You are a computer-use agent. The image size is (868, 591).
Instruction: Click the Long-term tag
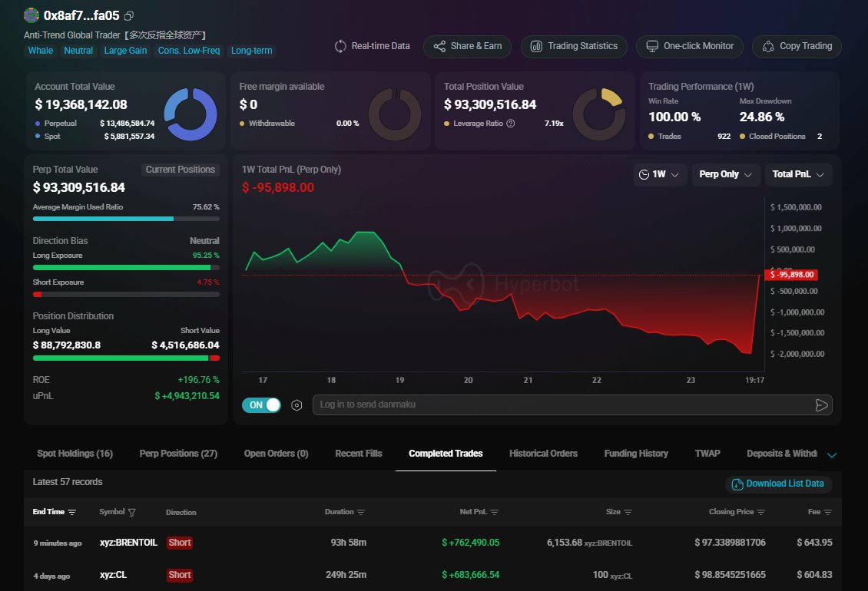click(252, 51)
